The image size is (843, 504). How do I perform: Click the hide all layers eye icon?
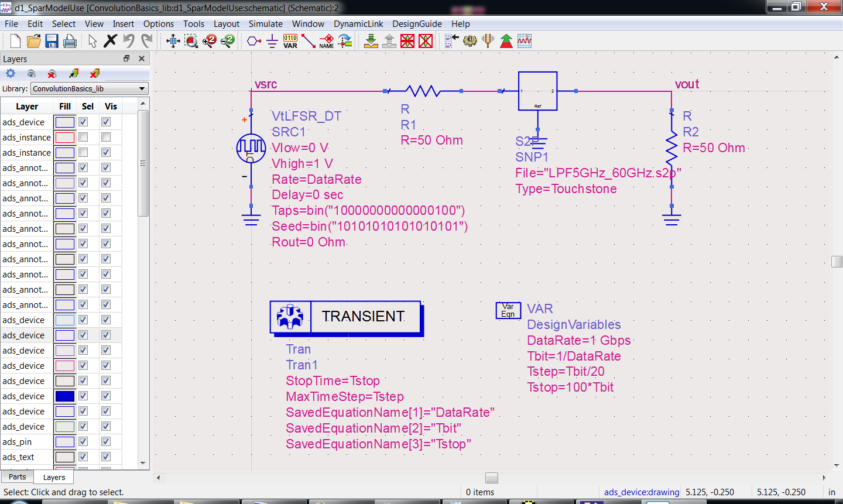[x=52, y=73]
